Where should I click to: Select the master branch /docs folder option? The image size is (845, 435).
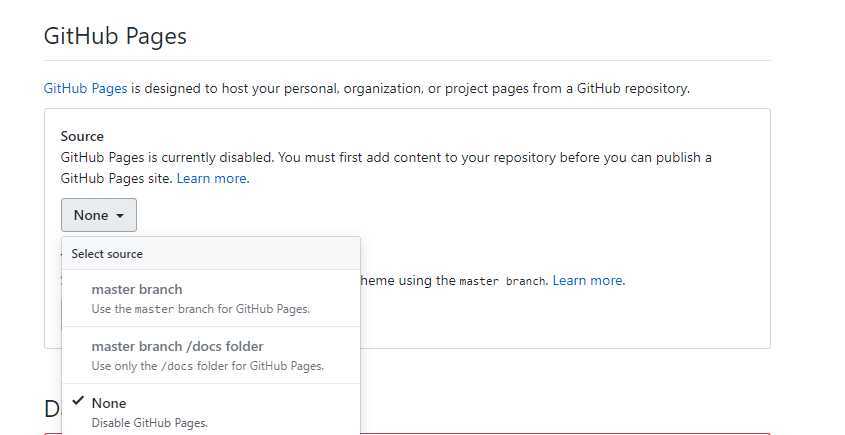click(211, 355)
